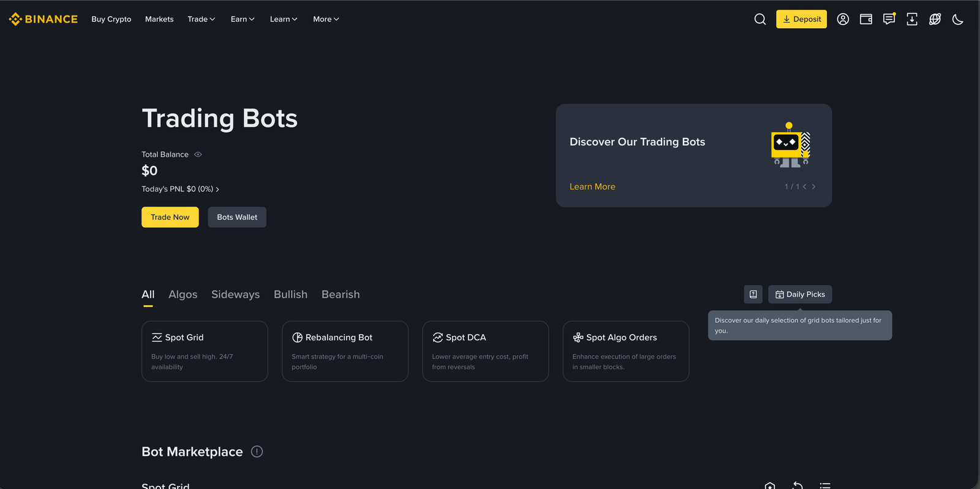Click the Spot DCA description text

480,362
